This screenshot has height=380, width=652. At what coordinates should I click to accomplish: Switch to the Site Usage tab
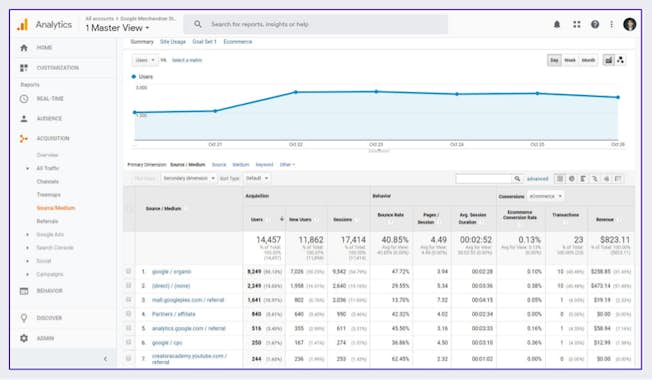tap(173, 42)
